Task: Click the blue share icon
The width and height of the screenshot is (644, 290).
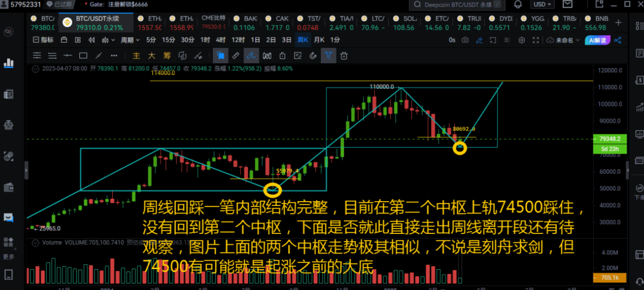Action: (617, 40)
